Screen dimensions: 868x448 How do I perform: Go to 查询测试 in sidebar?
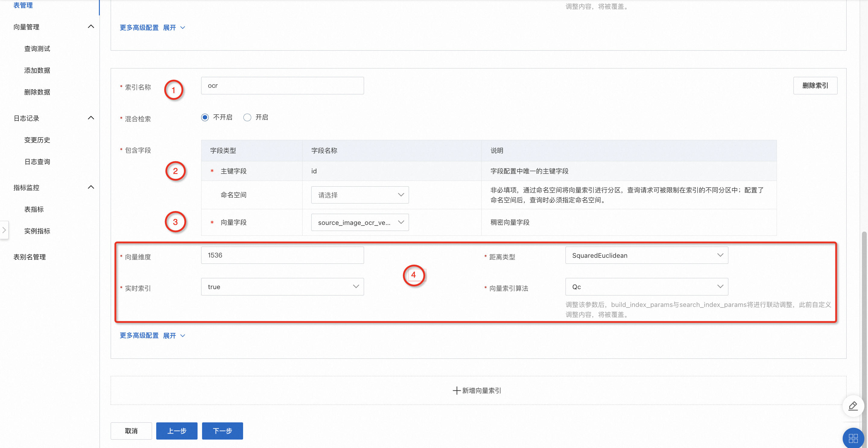point(37,49)
